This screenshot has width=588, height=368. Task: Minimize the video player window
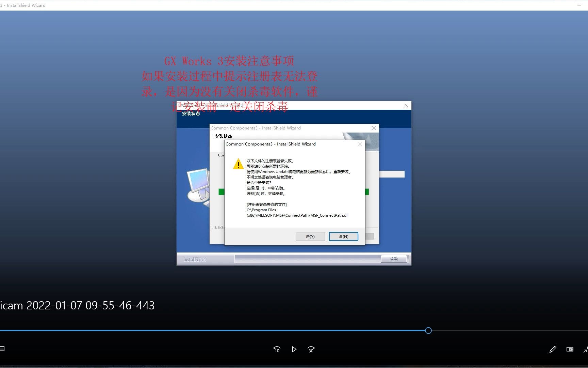[x=579, y=5]
